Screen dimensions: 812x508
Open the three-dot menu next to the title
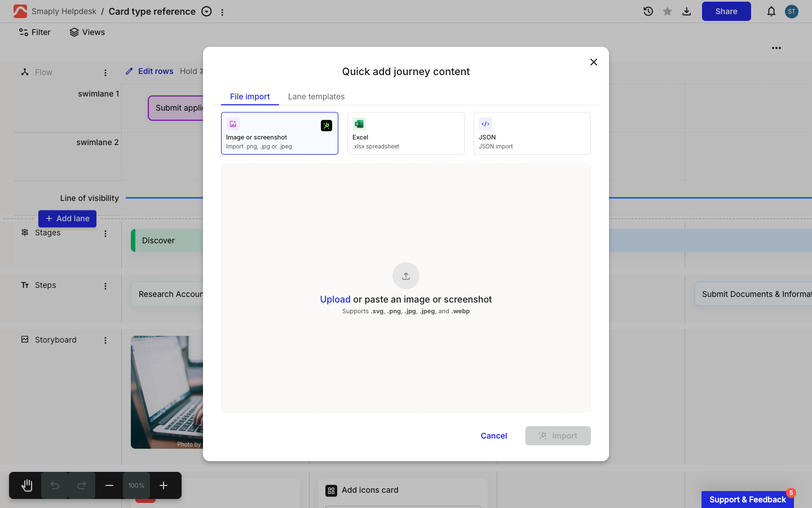pos(222,12)
